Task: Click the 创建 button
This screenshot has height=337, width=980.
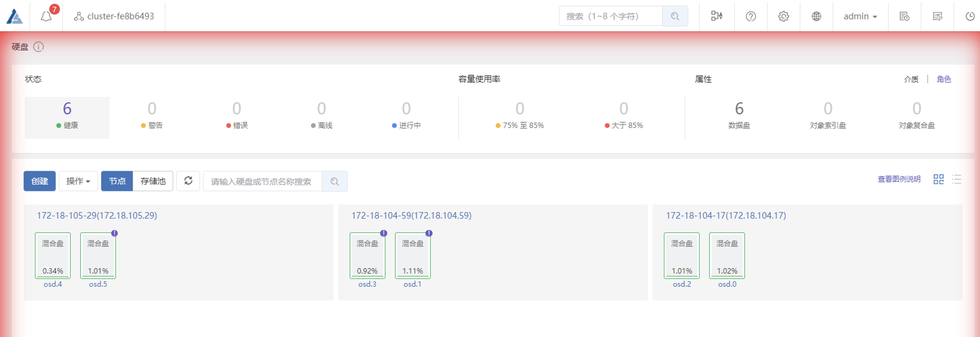Action: pos(39,181)
